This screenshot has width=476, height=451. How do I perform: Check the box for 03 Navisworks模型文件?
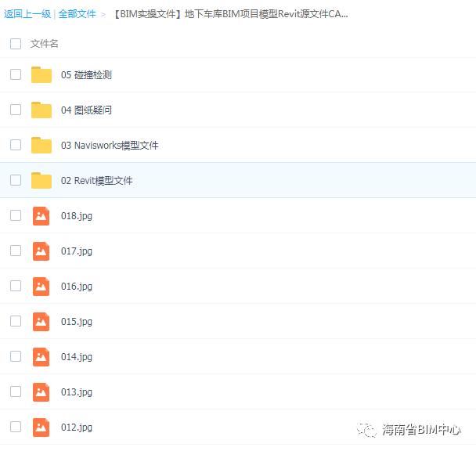[x=16, y=145]
